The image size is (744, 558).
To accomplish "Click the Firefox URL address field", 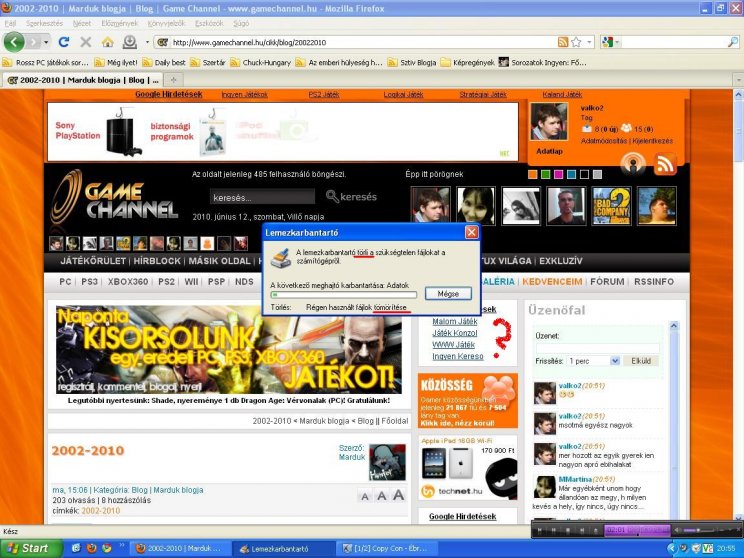I will tap(363, 42).
